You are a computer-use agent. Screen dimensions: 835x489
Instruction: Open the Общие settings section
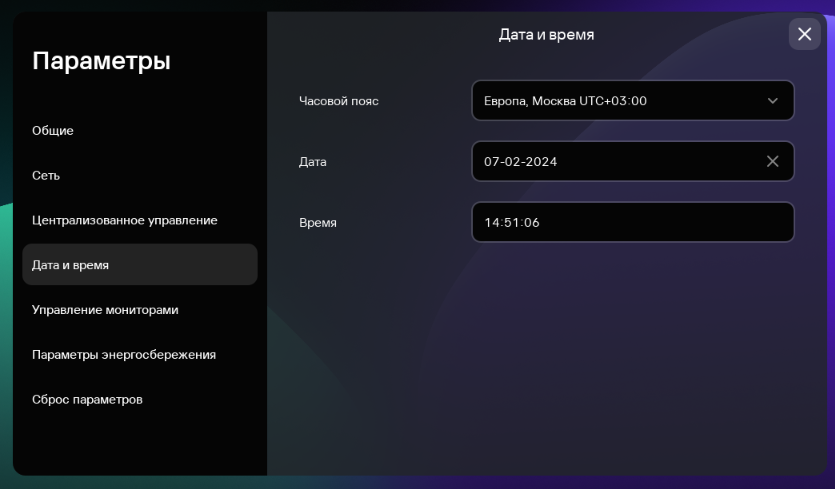point(53,130)
